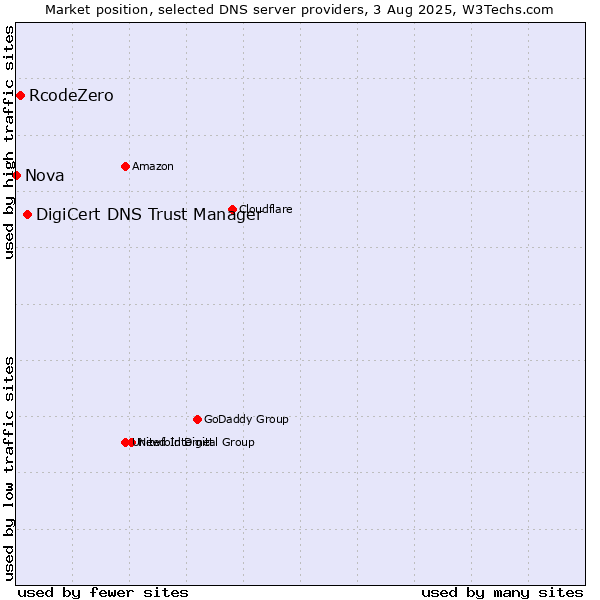Image resolution: width=600 pixels, height=600 pixels.
Task: Select the 'Cloudflare' label text
Action: click(266, 209)
